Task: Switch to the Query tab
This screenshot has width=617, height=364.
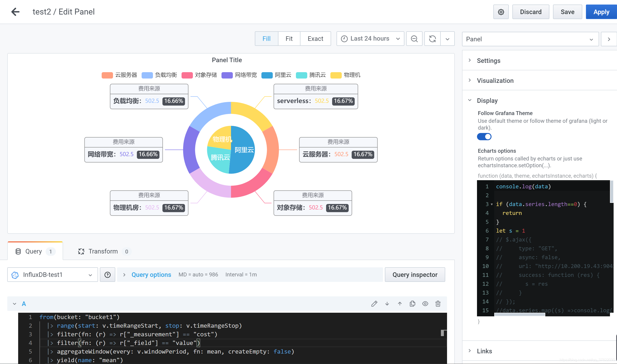Action: (x=35, y=251)
